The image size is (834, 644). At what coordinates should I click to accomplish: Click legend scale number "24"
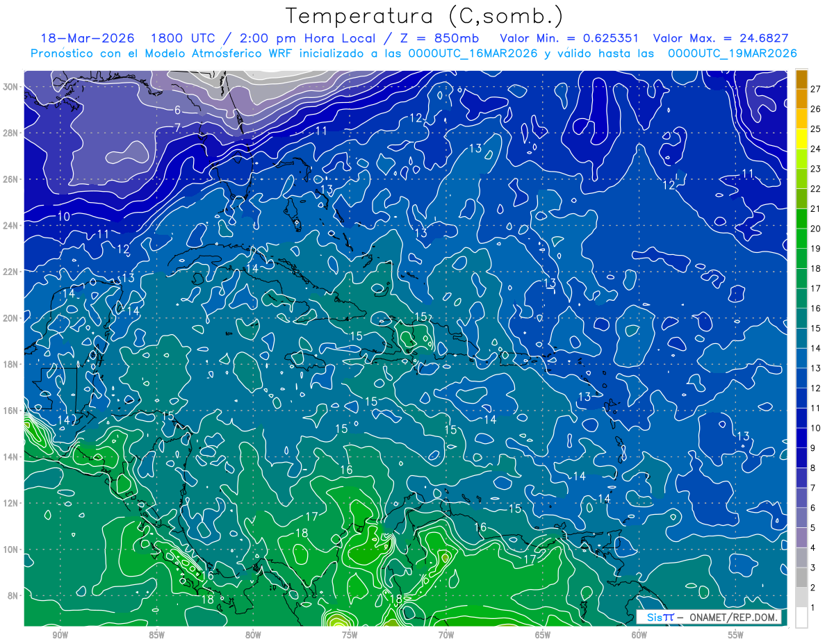pos(816,149)
